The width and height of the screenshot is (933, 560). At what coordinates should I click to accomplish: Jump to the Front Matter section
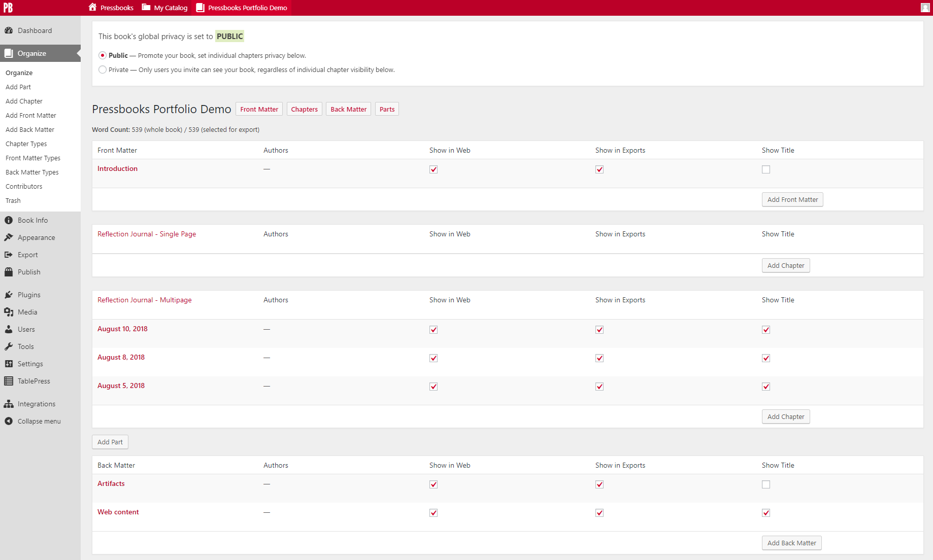pos(259,109)
